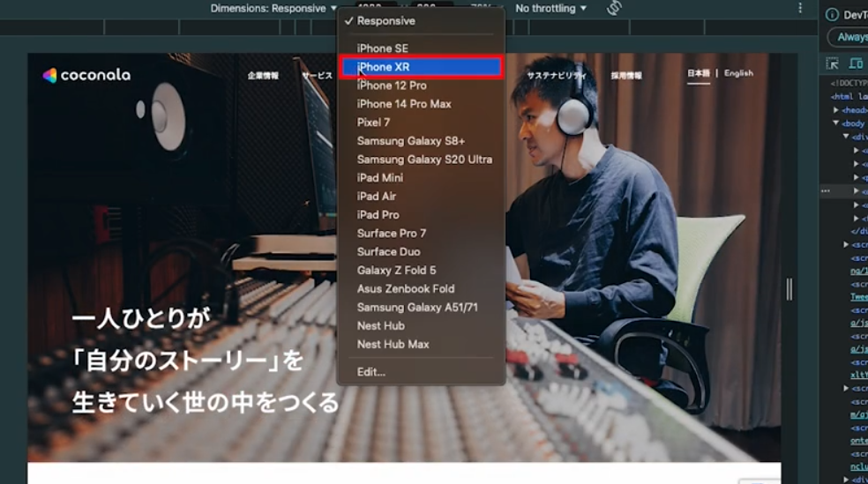The width and height of the screenshot is (868, 484).
Task: Click the ellipsis beside the selected DOM row
Action: coord(826,190)
